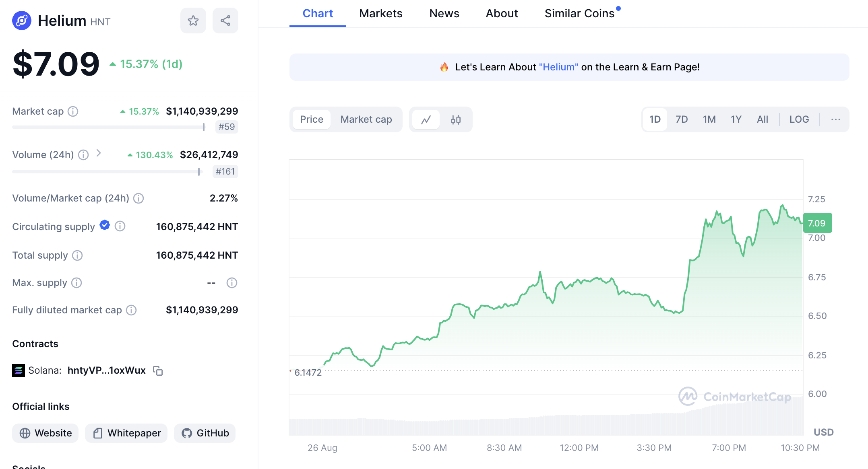Switch to candlestick chart view

pyautogui.click(x=456, y=119)
